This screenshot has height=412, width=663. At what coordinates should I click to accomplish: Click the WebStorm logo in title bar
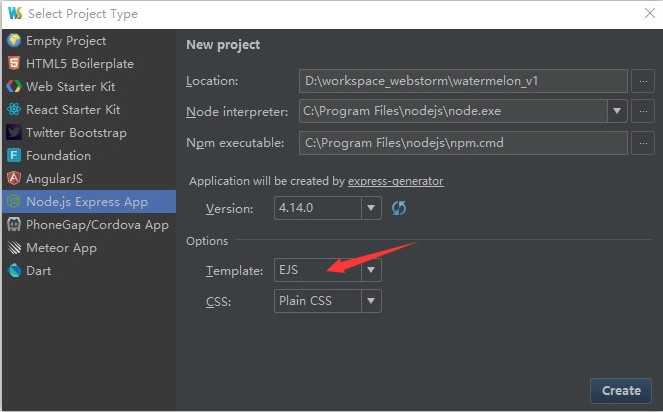[15, 13]
